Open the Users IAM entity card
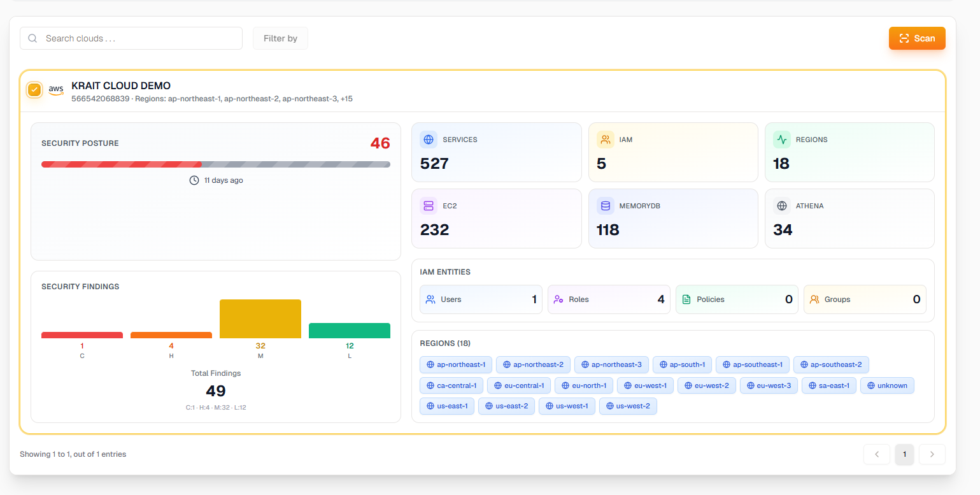Screen dimensions: 980x495 [481, 299]
